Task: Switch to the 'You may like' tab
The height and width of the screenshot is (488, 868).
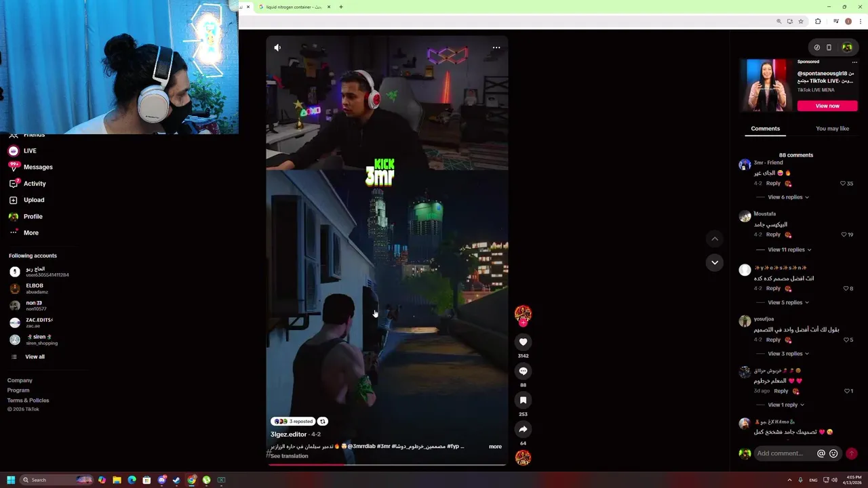Action: [832, 129]
